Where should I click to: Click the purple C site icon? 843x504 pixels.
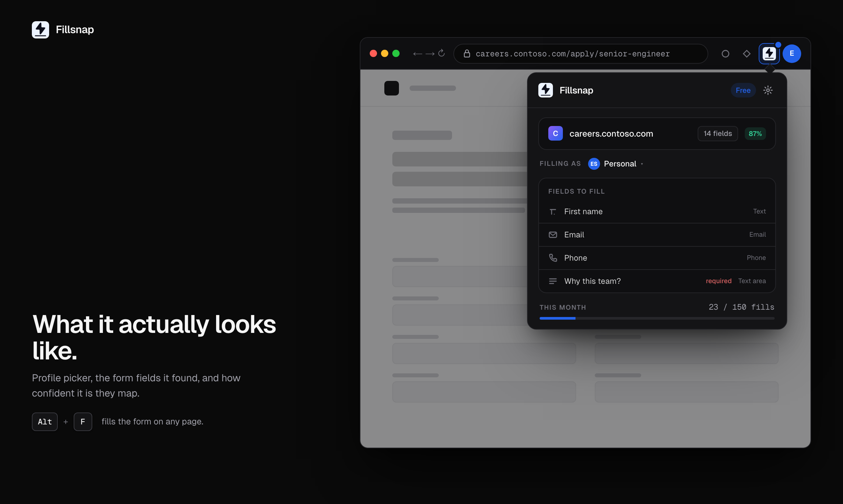[556, 134]
